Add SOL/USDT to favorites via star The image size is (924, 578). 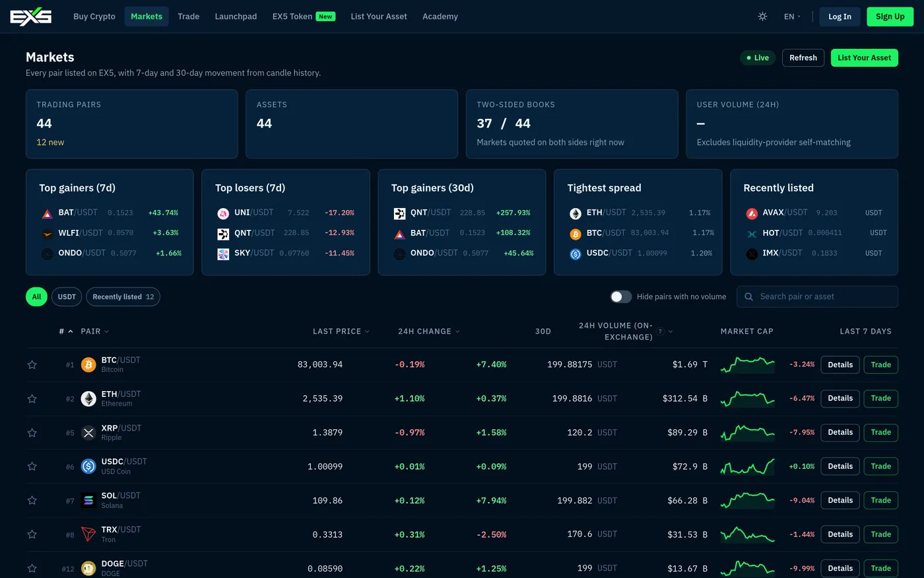32,501
